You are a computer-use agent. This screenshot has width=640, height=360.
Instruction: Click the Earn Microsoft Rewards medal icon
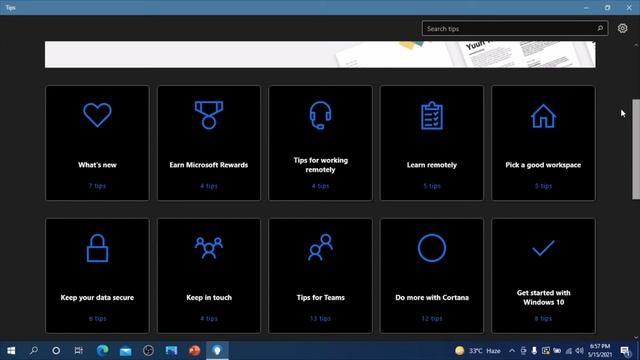[209, 115]
